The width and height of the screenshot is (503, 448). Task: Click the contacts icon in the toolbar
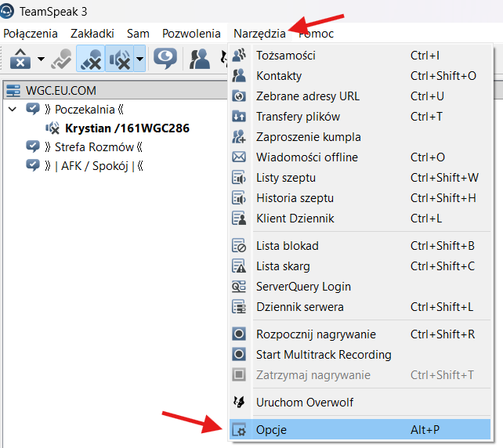[x=201, y=59]
